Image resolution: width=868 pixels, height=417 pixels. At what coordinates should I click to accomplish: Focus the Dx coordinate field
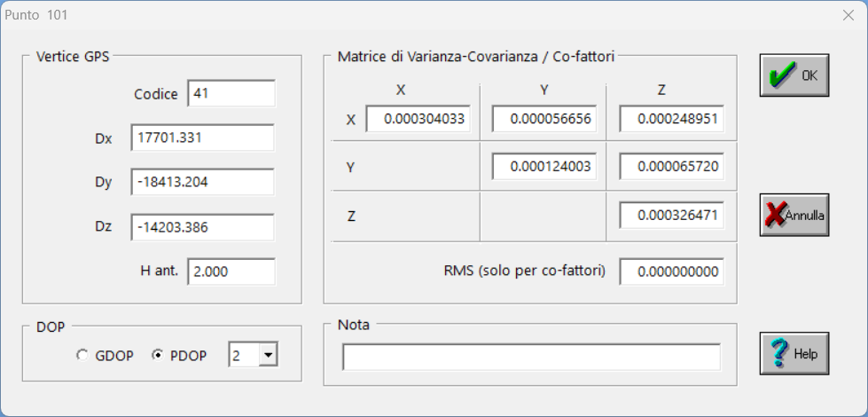click(202, 138)
